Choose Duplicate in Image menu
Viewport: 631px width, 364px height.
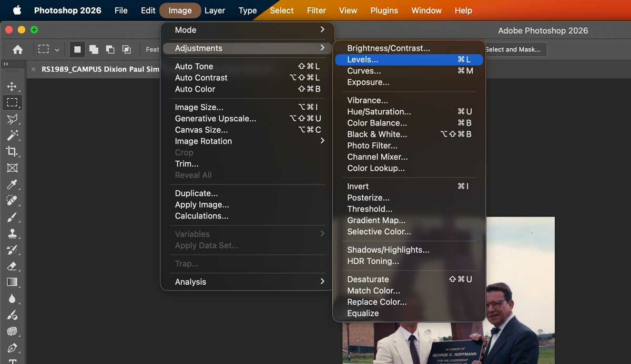(247, 193)
